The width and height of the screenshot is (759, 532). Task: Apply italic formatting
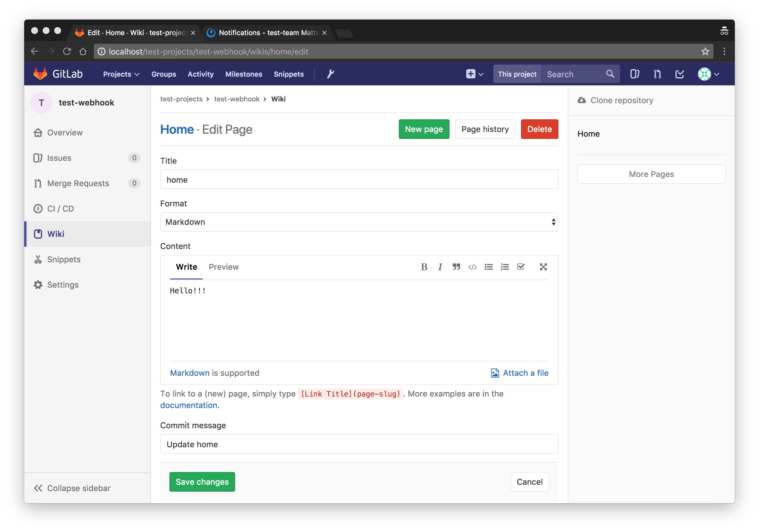(440, 267)
